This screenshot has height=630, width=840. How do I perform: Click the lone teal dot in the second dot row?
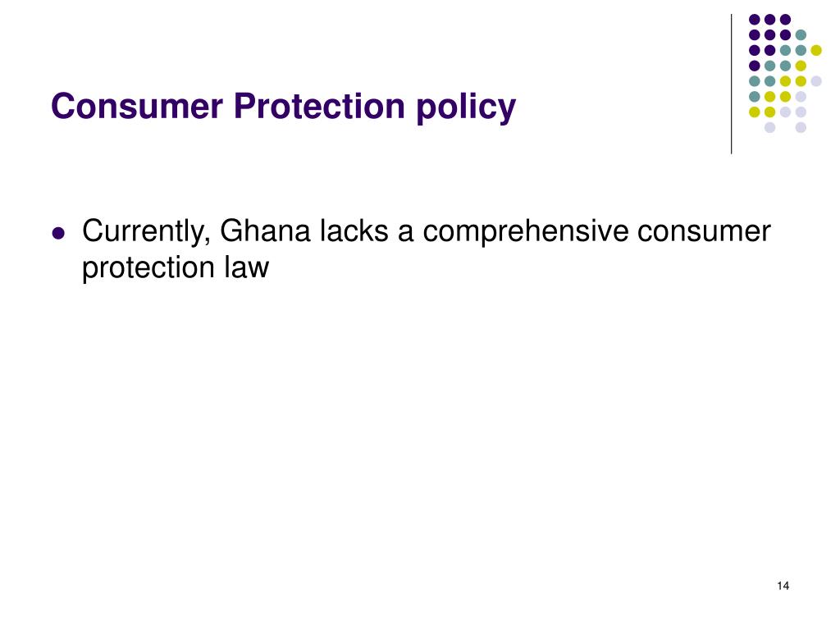coord(801,35)
